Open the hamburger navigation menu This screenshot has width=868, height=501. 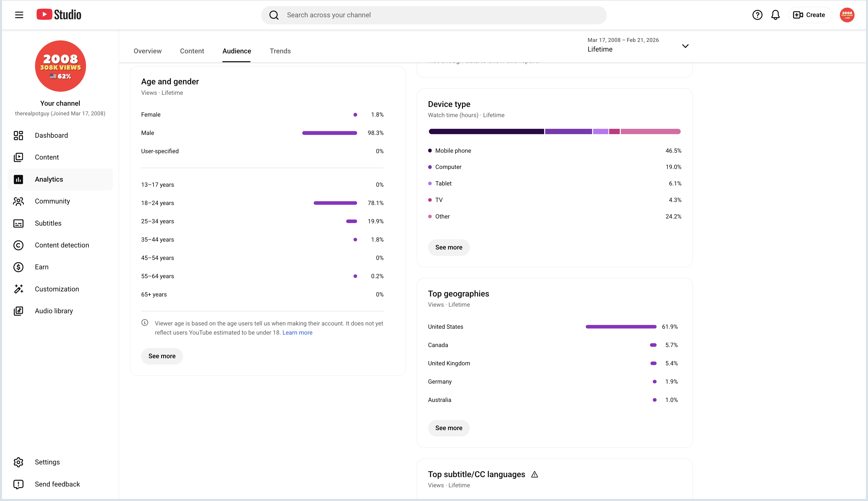(19, 15)
